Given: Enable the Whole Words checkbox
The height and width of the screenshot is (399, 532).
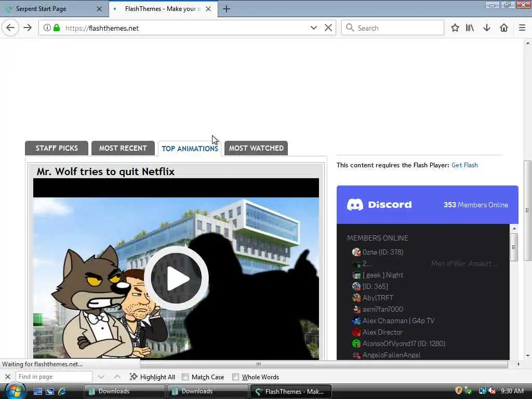Looking at the screenshot, I should 235,377.
